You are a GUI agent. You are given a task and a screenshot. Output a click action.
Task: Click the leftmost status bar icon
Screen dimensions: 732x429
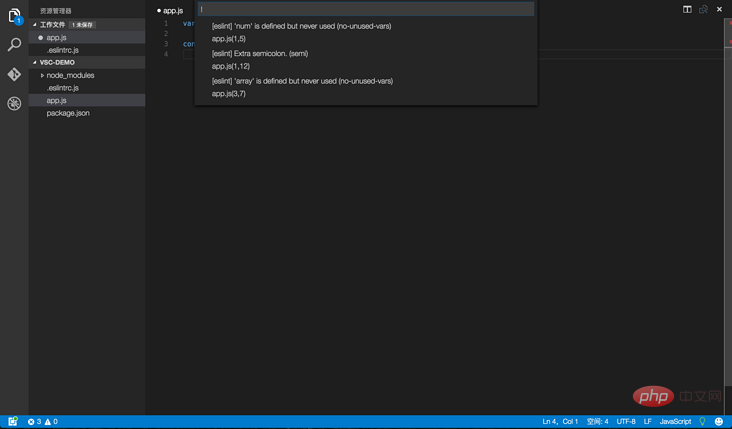[13, 422]
